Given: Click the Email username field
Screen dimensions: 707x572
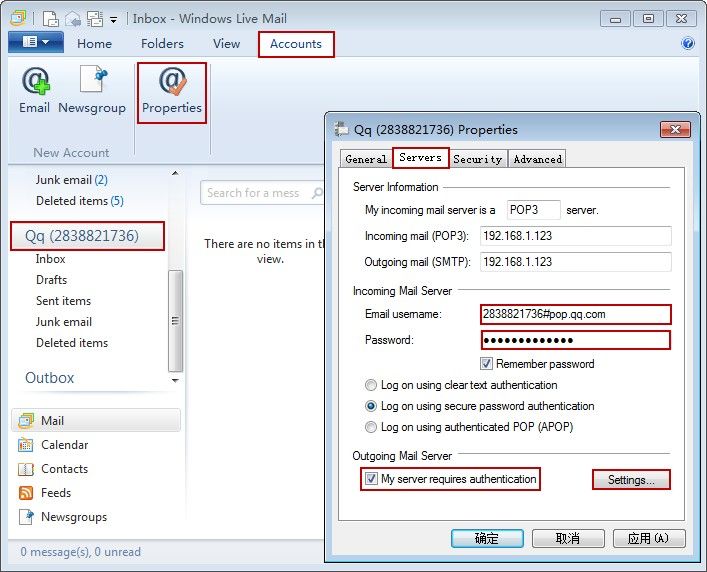Looking at the screenshot, I should [x=576, y=314].
